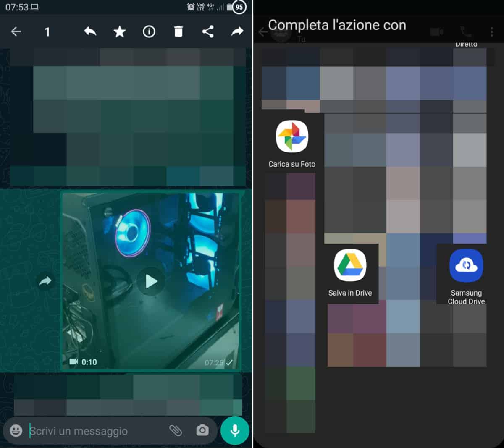Viewport: 504px width, 448px height.
Task: Tap the reply arrow icon
Action: click(90, 31)
